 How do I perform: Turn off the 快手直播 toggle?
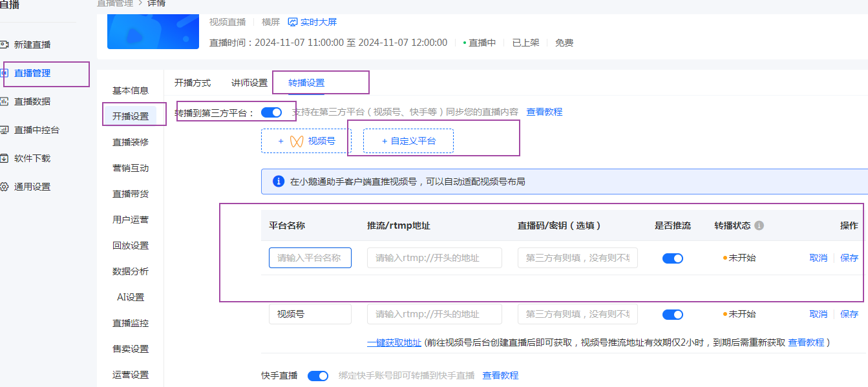(x=317, y=375)
